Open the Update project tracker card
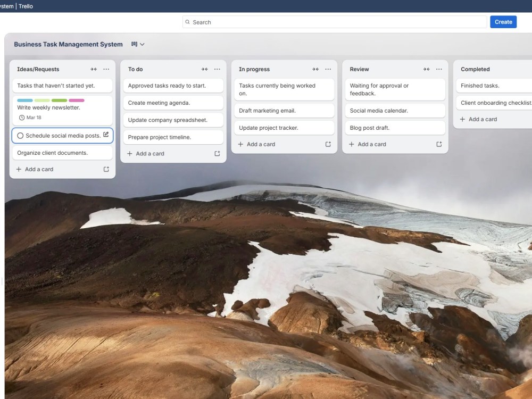The height and width of the screenshot is (399, 532). pos(284,128)
